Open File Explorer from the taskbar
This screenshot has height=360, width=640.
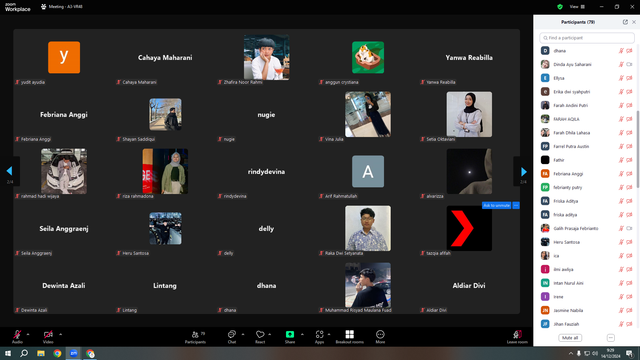pos(41,353)
